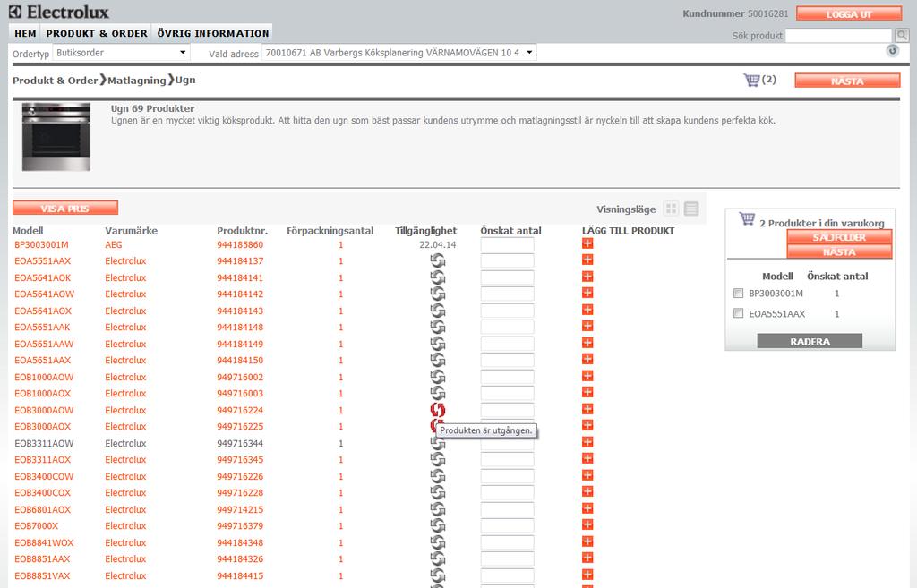The width and height of the screenshot is (917, 588).
Task: Click the add-product plus icon for BP3003001M
Action: (587, 243)
